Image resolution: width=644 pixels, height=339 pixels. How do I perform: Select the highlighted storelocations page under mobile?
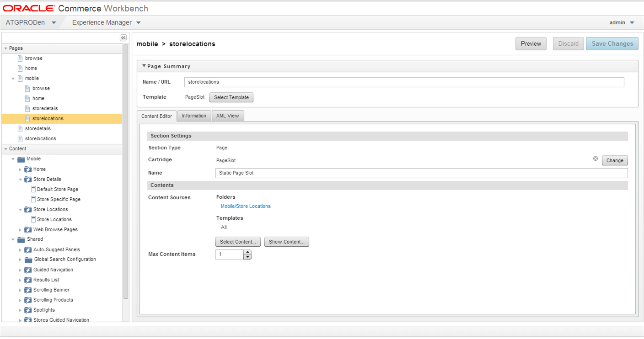tap(48, 118)
